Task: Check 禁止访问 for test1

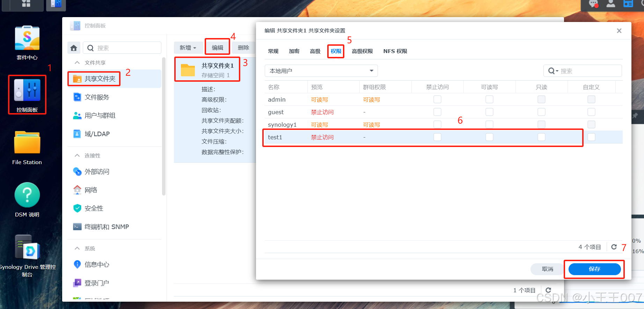Action: 437,137
